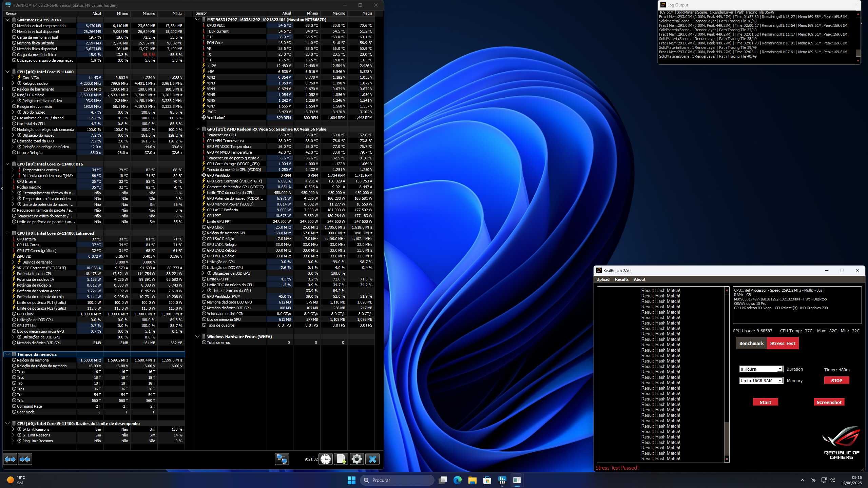The height and width of the screenshot is (488, 868).
Task: Close sensors with the blue X icon
Action: (x=372, y=459)
